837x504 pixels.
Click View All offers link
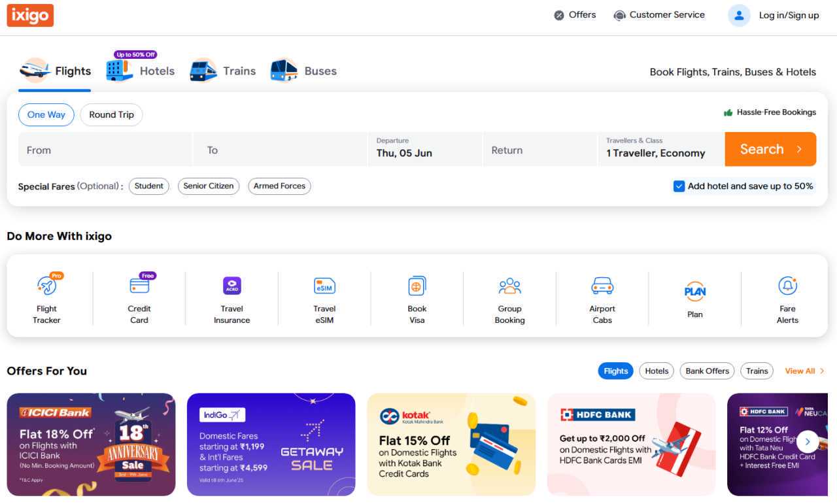coord(805,371)
